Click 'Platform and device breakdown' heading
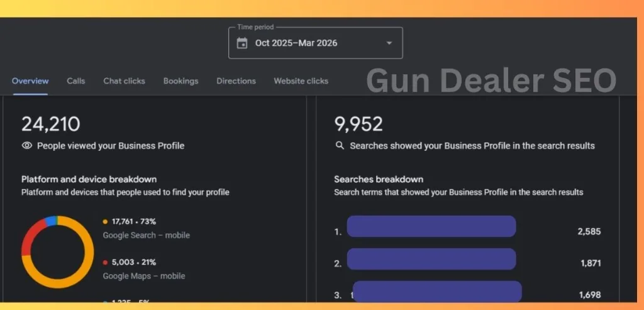 (x=89, y=179)
